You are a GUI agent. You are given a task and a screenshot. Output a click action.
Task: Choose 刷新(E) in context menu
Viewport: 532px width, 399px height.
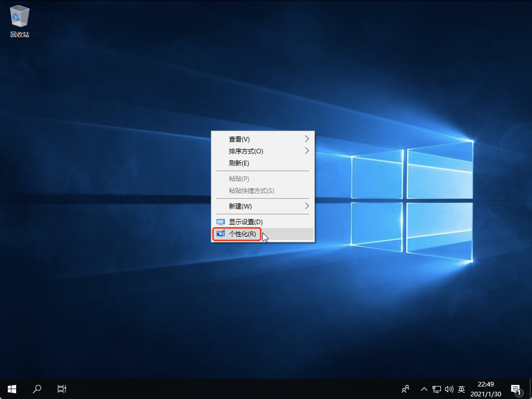263,163
